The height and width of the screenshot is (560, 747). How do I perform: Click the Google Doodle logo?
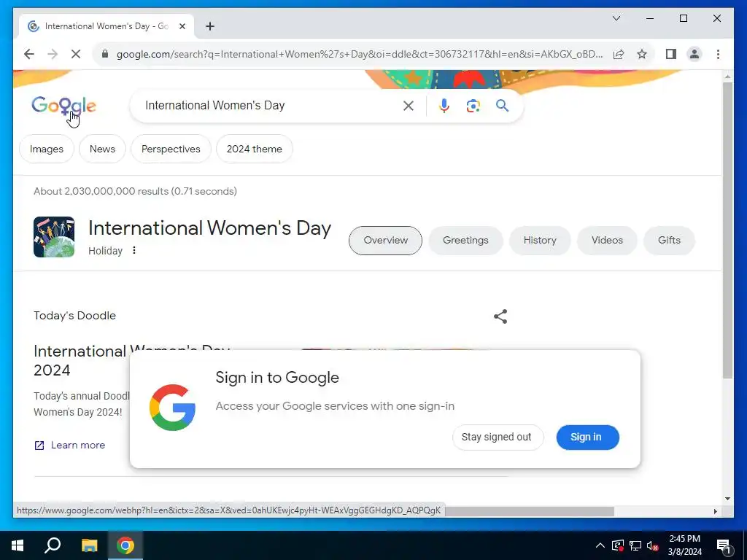tap(64, 106)
